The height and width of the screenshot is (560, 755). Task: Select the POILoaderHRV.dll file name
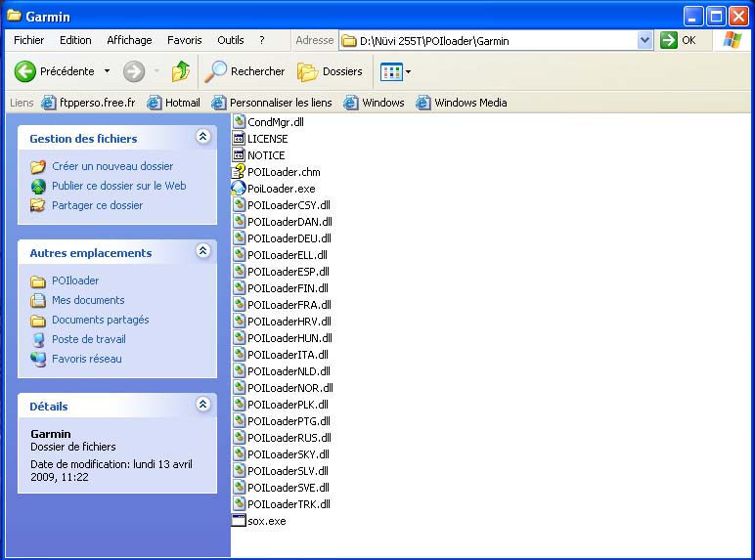[289, 322]
